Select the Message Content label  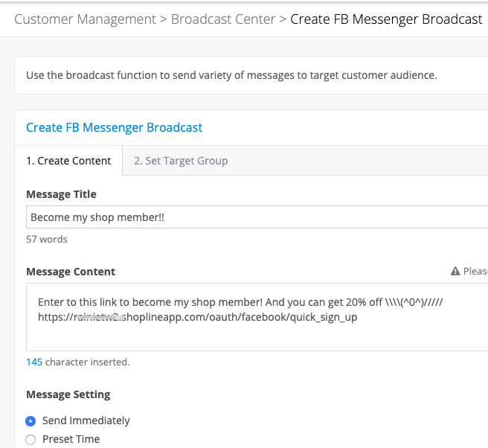[x=71, y=272]
